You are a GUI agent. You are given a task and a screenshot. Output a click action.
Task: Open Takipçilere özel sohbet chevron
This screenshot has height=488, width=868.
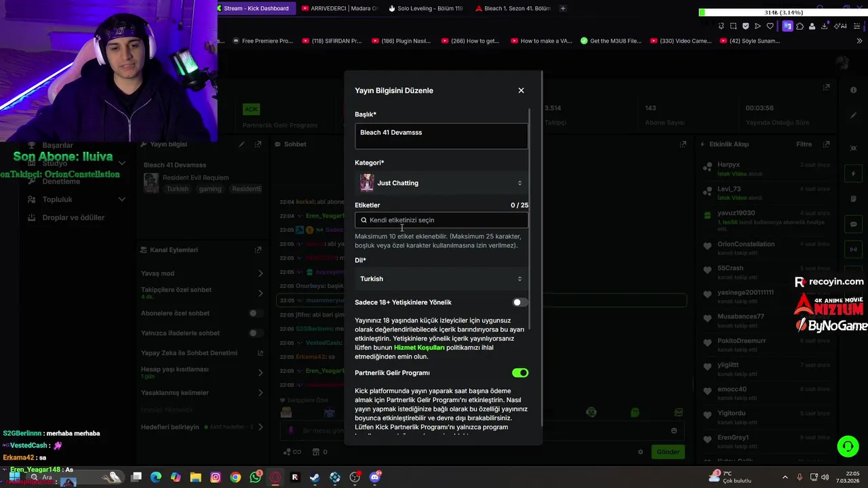point(260,293)
